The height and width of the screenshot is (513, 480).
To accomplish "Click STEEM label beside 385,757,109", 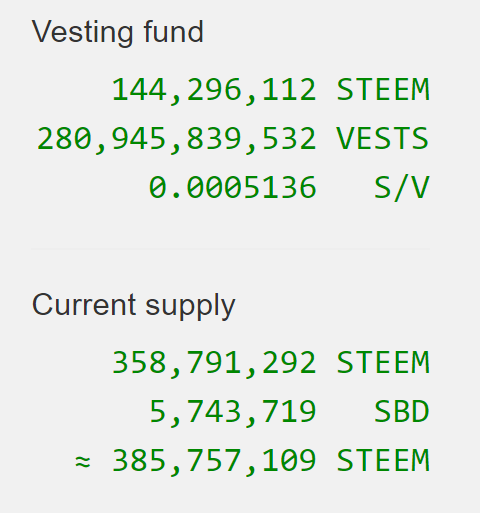I will (x=383, y=460).
